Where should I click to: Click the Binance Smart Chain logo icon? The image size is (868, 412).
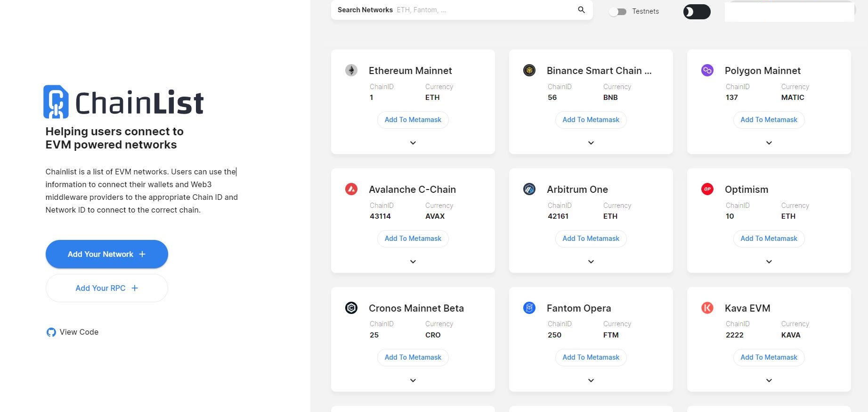click(x=529, y=70)
